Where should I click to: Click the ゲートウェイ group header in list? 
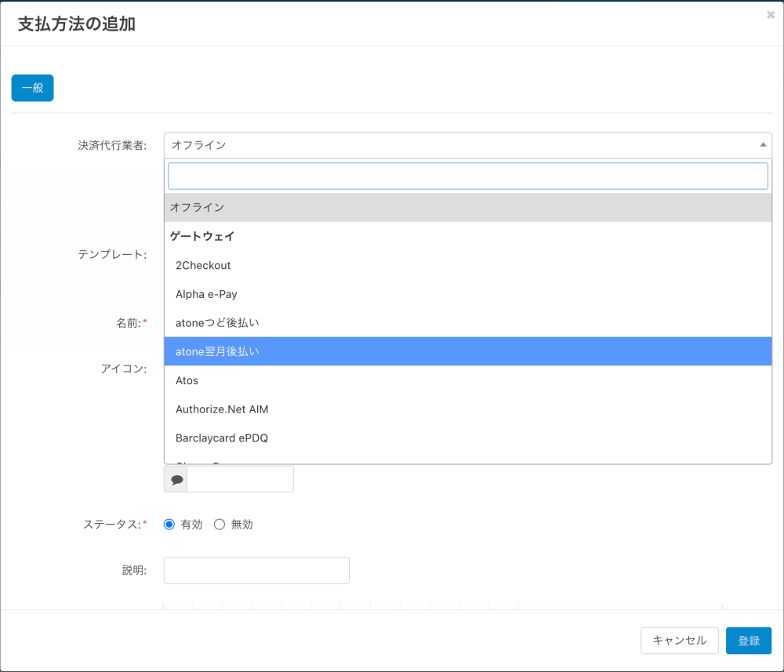point(202,236)
